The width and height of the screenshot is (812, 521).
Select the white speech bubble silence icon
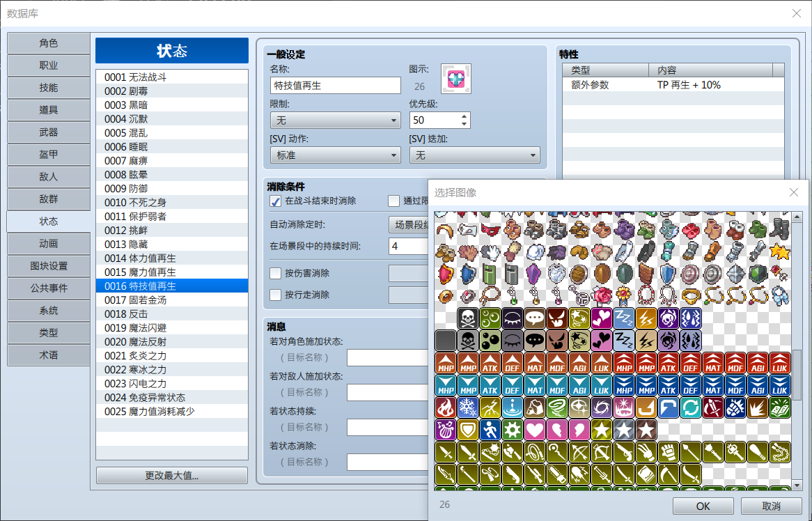pyautogui.click(x=534, y=318)
